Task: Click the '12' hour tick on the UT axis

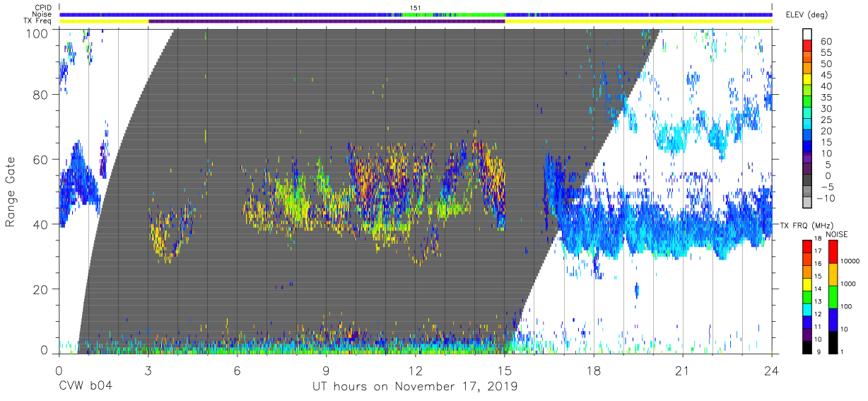Action: (x=416, y=369)
